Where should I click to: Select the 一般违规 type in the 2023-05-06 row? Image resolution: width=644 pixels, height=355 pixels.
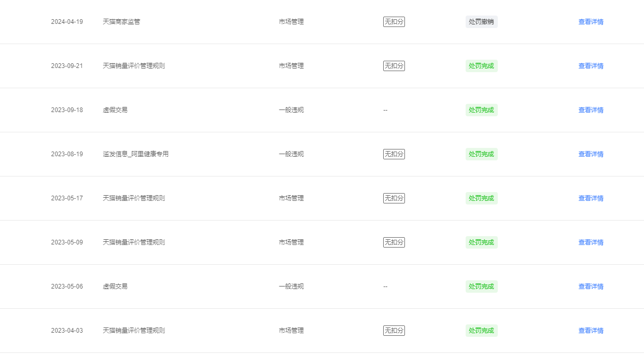[291, 286]
